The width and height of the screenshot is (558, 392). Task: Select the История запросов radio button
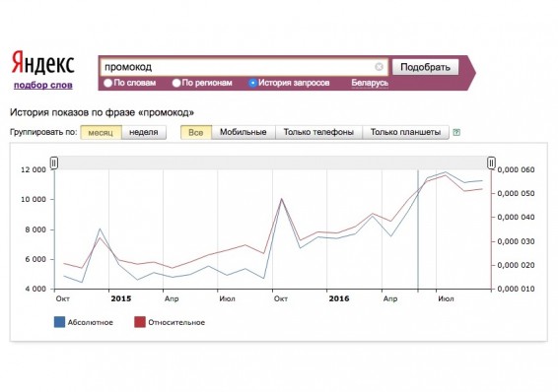click(x=252, y=83)
